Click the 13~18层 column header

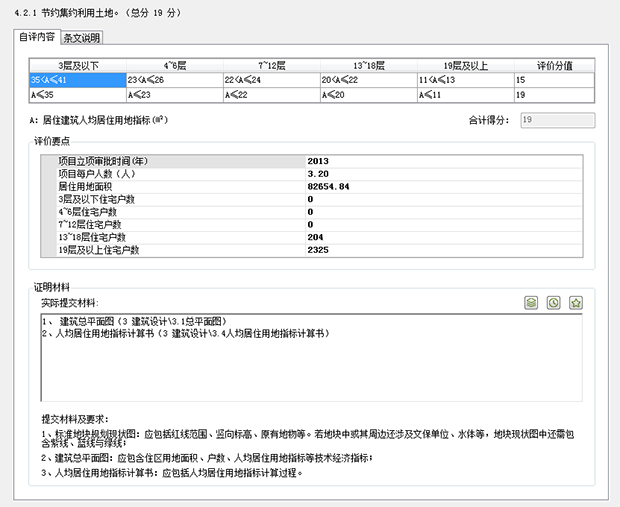(369, 66)
